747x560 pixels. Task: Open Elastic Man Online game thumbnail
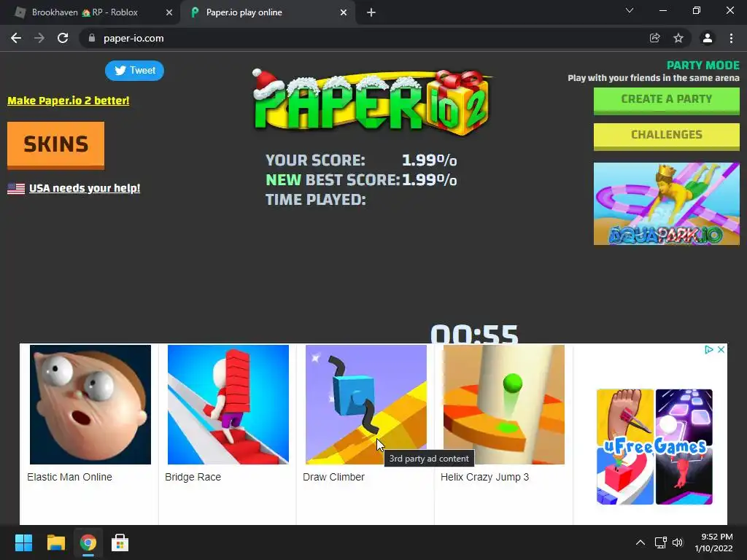click(x=90, y=404)
